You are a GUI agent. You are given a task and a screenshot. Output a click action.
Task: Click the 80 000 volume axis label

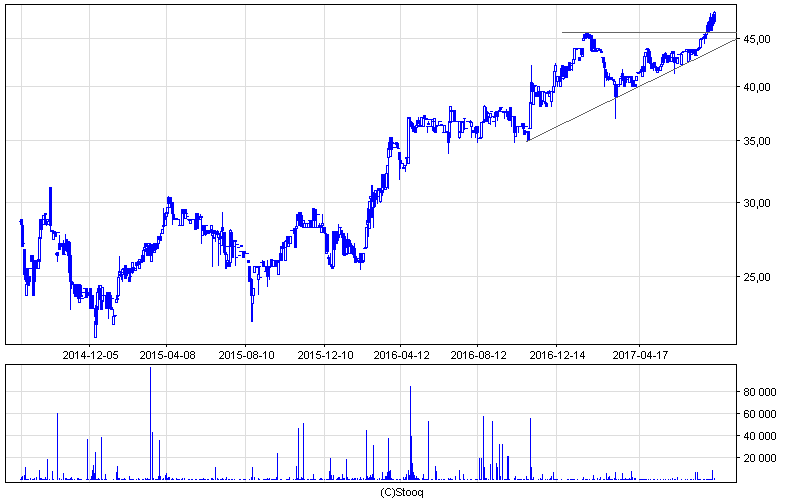point(760,392)
